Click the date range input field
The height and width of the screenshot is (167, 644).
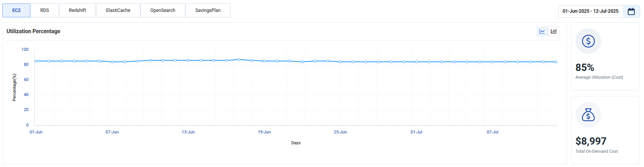coord(590,11)
